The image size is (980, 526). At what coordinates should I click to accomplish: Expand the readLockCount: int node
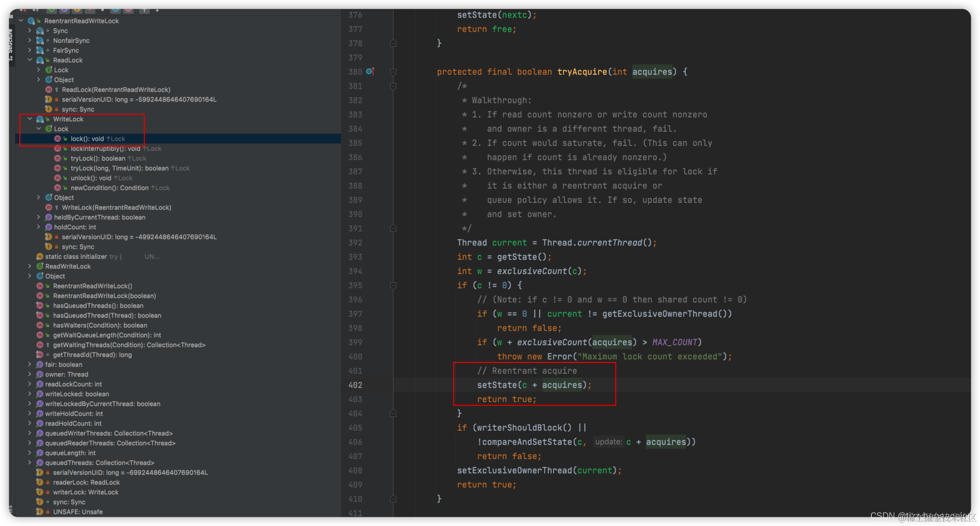click(x=30, y=384)
